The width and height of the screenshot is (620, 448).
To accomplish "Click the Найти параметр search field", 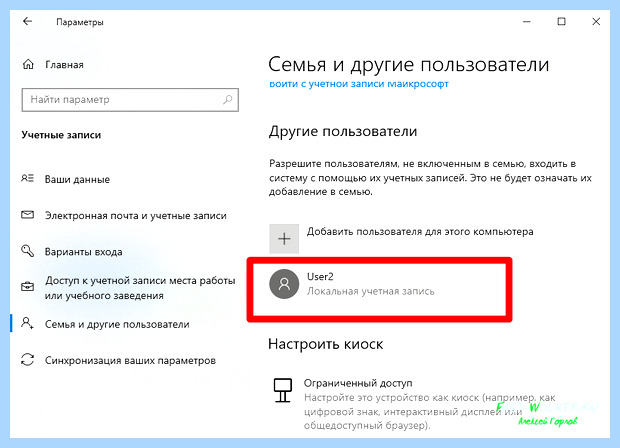I will 130,100.
